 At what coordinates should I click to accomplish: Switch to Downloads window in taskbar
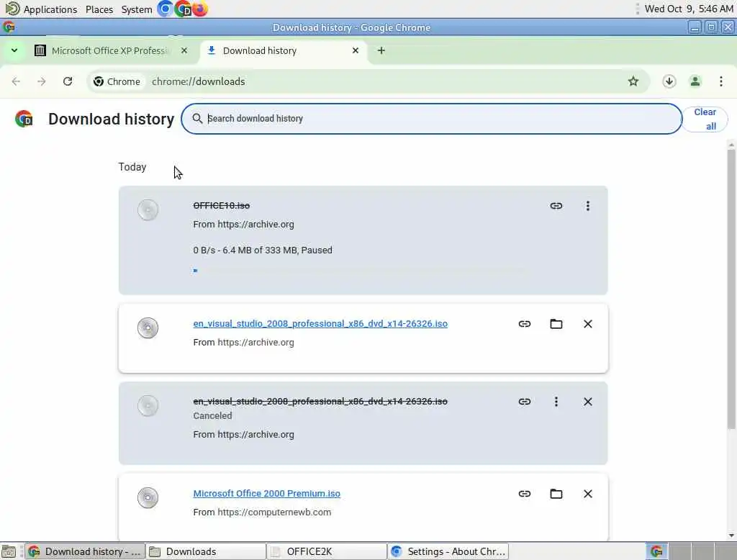205,551
